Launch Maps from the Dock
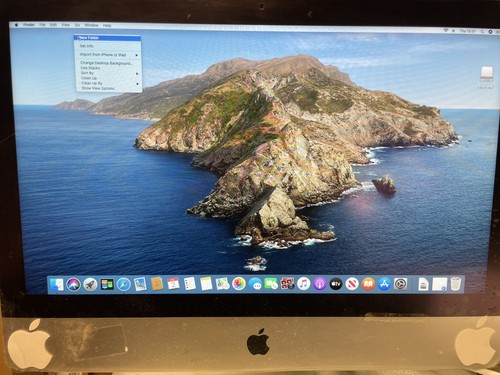Image resolution: width=500 pixels, height=375 pixels. pos(222,284)
